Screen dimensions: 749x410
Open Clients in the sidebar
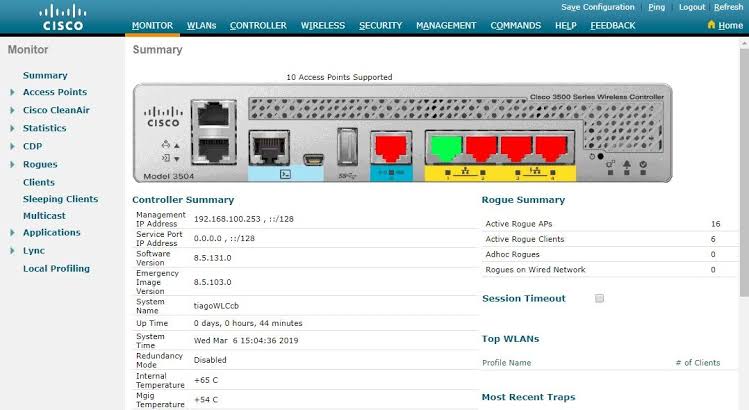tap(39, 183)
